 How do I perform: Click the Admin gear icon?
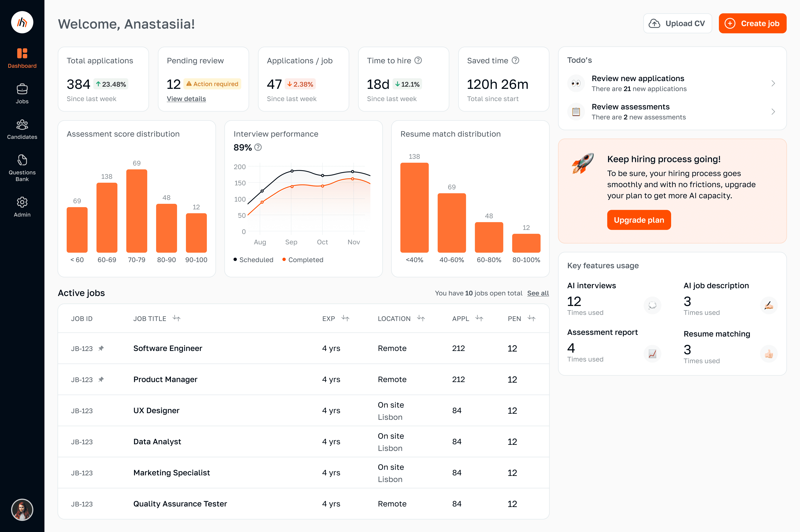[x=22, y=202]
